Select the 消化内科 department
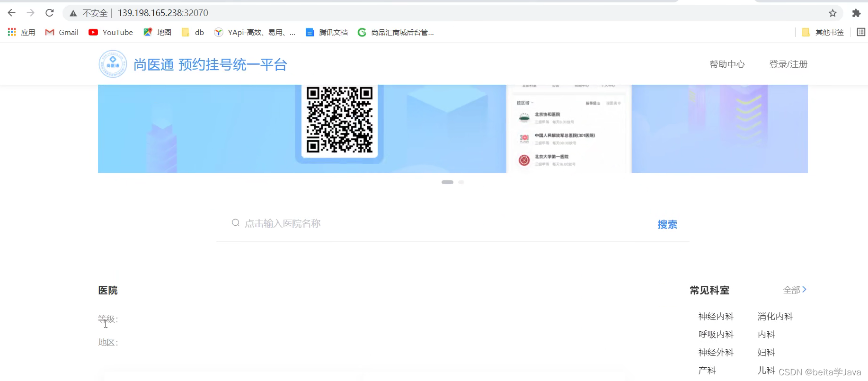The width and height of the screenshot is (868, 381). click(x=775, y=316)
